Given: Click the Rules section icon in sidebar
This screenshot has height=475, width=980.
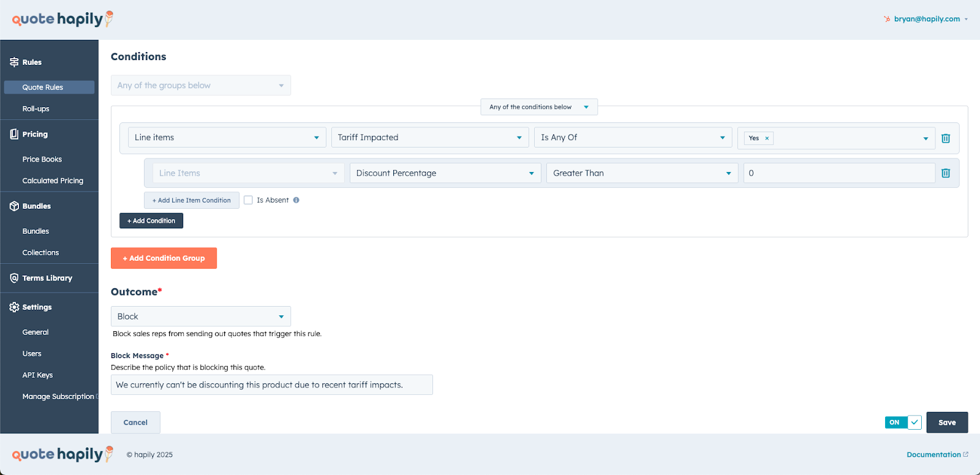Looking at the screenshot, I should (x=14, y=62).
